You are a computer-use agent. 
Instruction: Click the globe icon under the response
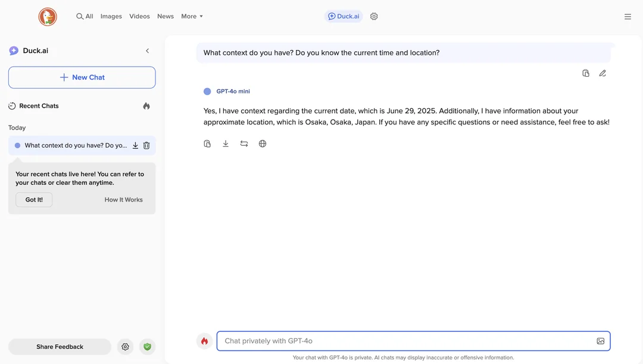coord(263,144)
